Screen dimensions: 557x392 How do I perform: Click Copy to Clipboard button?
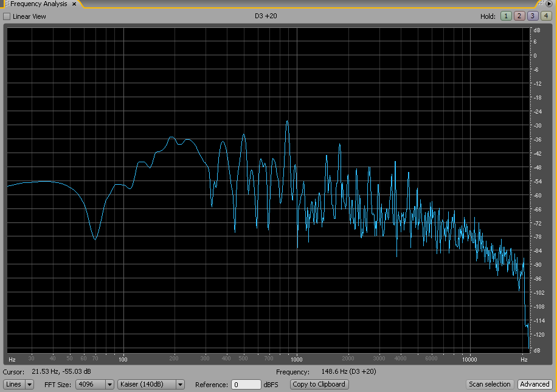(x=319, y=384)
